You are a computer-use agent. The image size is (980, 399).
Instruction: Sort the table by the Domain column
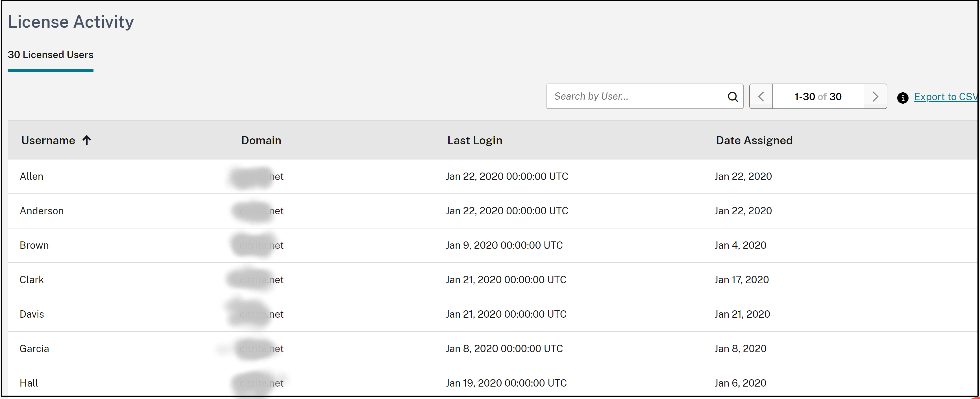(261, 140)
